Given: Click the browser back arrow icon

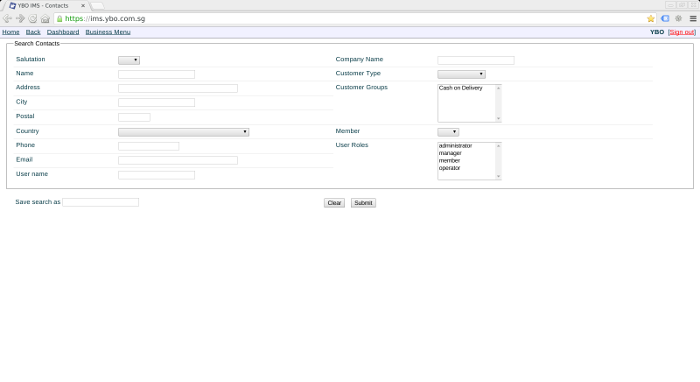Looking at the screenshot, I should (x=8, y=19).
